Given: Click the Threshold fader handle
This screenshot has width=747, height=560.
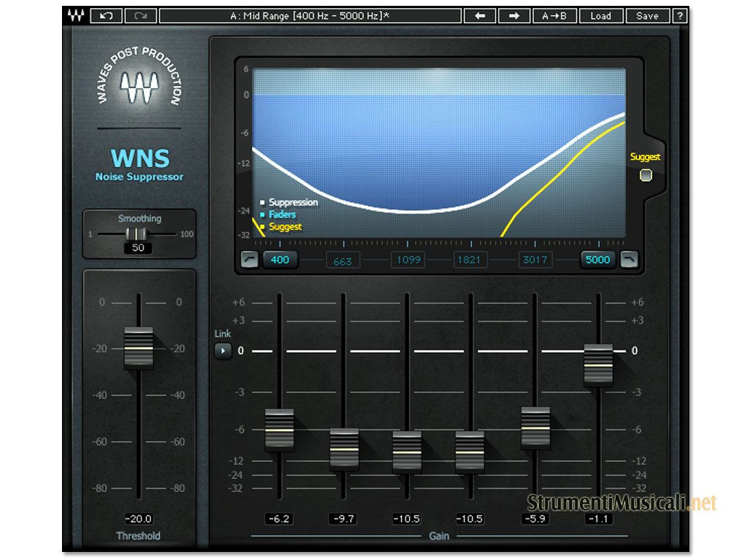Looking at the screenshot, I should tap(138, 348).
